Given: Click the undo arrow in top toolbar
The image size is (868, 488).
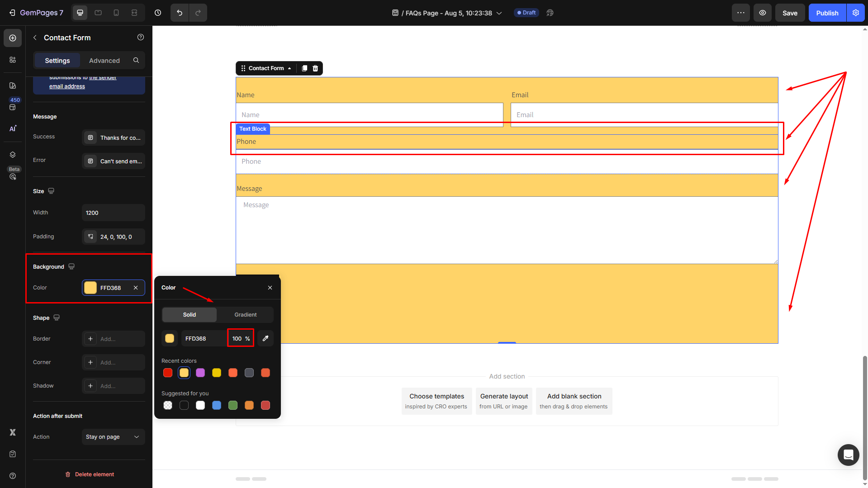Looking at the screenshot, I should click(180, 13).
